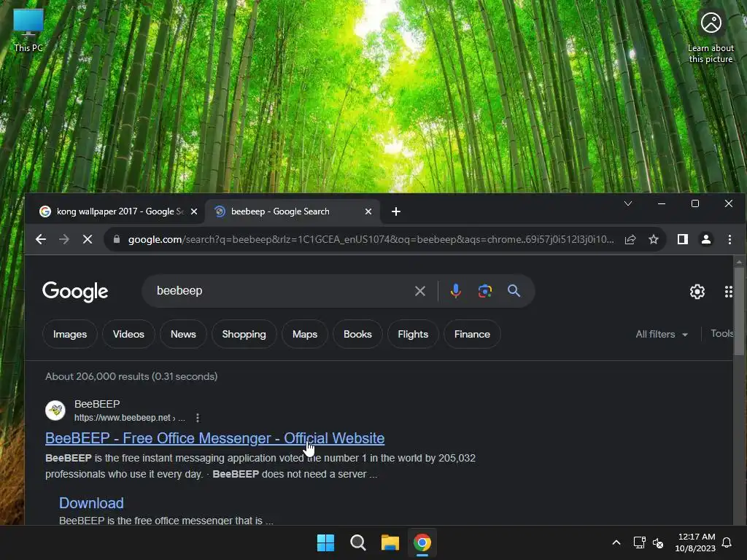Clear the search box text
Viewport: 747px width, 560px height.
pyautogui.click(x=419, y=291)
